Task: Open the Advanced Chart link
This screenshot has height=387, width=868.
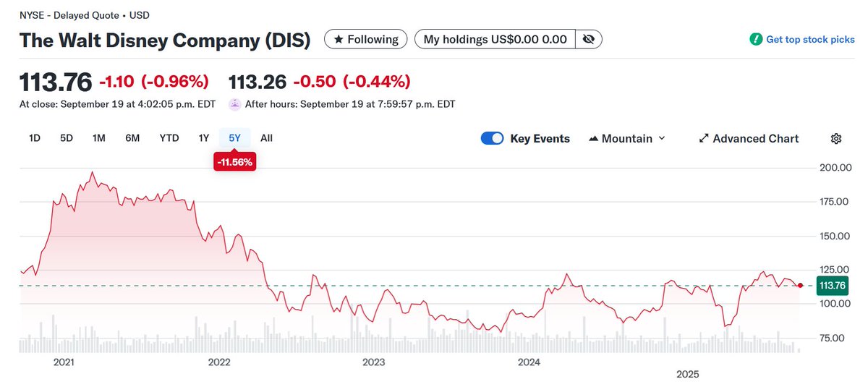Action: (x=749, y=139)
